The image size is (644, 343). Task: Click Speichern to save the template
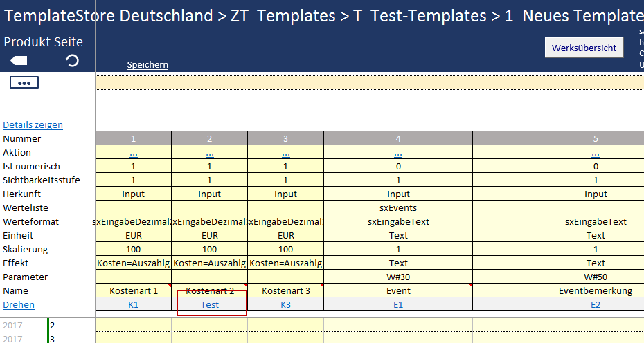[x=147, y=65]
